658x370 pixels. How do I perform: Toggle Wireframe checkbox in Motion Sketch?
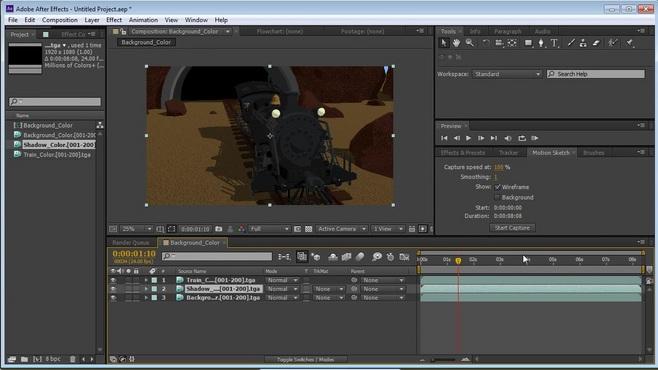click(x=497, y=187)
